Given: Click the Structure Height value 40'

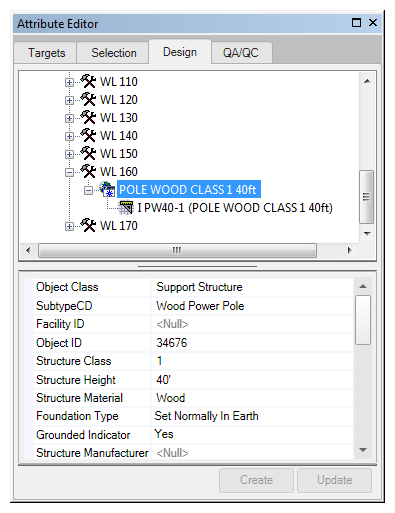Looking at the screenshot, I should [252, 379].
